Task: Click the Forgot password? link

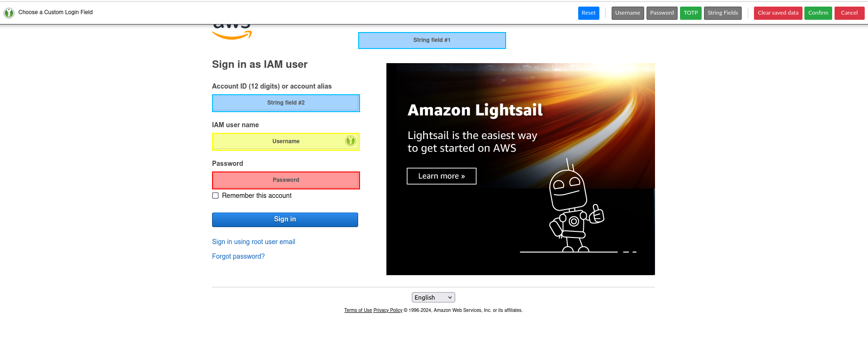Action: point(238,256)
